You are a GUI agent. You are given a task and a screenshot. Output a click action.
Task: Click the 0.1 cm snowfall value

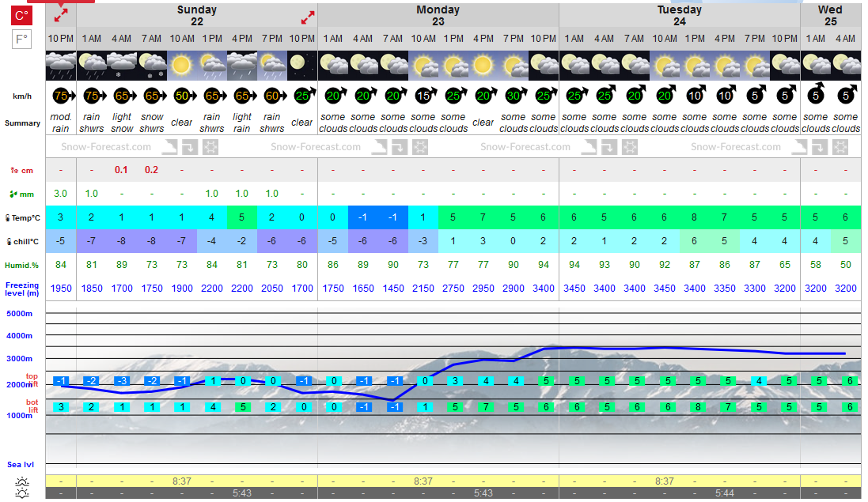pyautogui.click(x=121, y=170)
